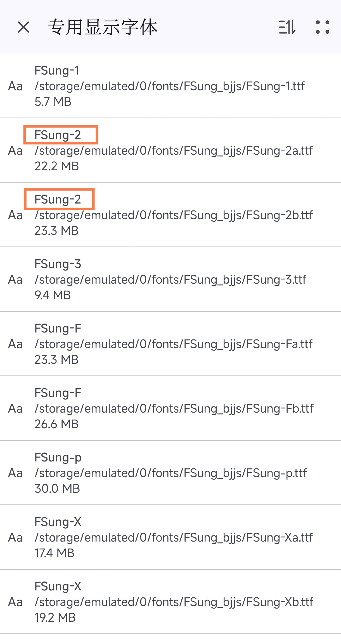Choose the FSung-Xb.ttf font path
Viewport: 341px width, 644px height.
click(174, 602)
